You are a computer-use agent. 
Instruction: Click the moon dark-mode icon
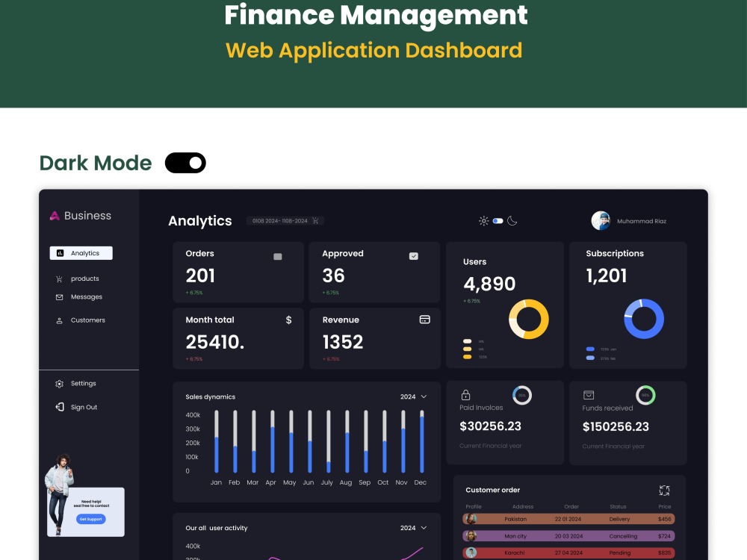pos(512,220)
